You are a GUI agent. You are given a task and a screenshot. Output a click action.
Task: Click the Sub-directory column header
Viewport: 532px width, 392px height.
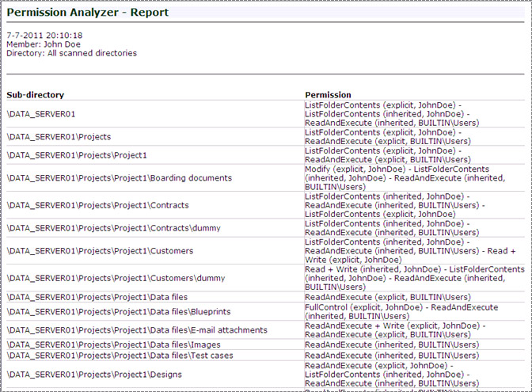pos(36,95)
